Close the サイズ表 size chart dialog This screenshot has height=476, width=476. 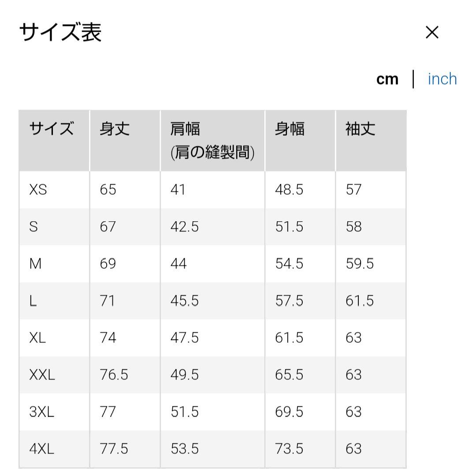(x=432, y=32)
